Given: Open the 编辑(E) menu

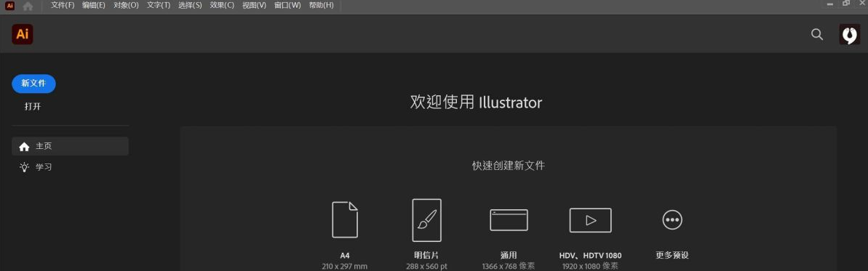Looking at the screenshot, I should pyautogui.click(x=94, y=6).
